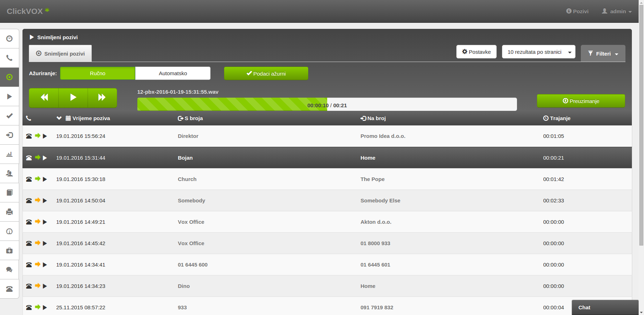This screenshot has height=315, width=644.
Task: Click the checkmark icon in sidebar
Action: pyautogui.click(x=10, y=115)
